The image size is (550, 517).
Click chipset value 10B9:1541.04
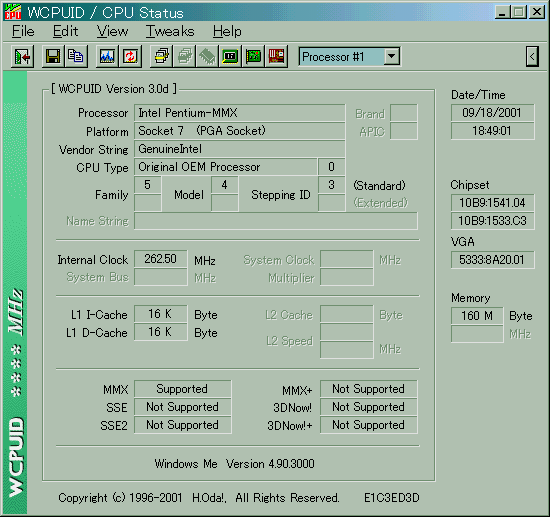click(492, 203)
